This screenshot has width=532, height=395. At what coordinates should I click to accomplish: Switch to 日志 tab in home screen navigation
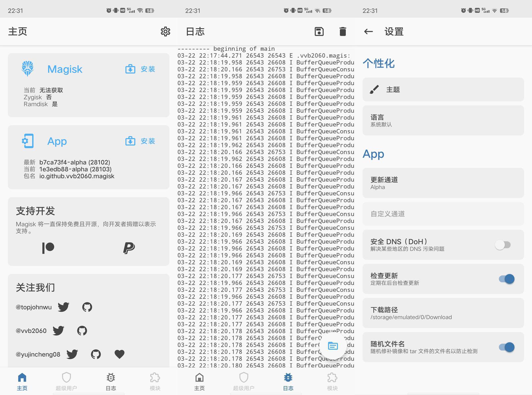click(x=111, y=382)
